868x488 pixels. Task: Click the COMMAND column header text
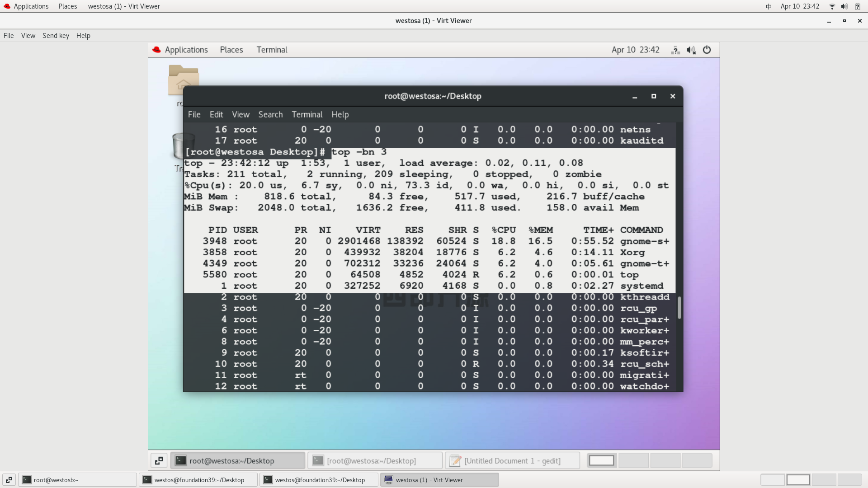[642, 230]
